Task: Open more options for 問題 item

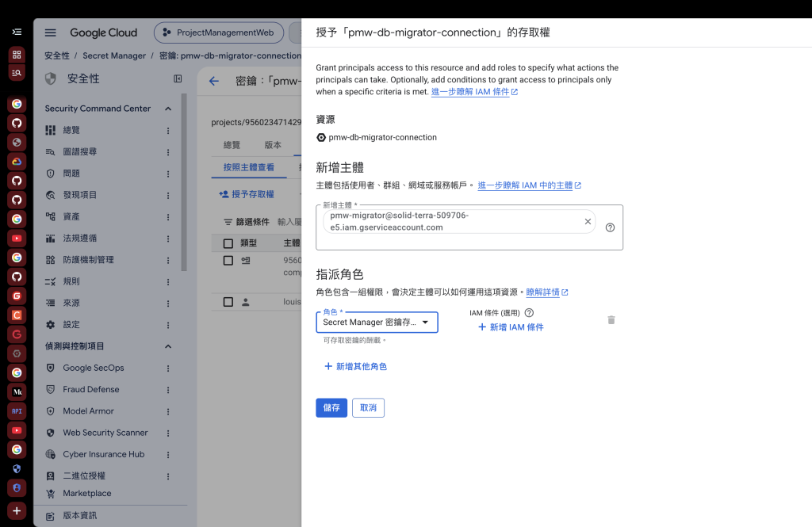Action: coord(168,174)
